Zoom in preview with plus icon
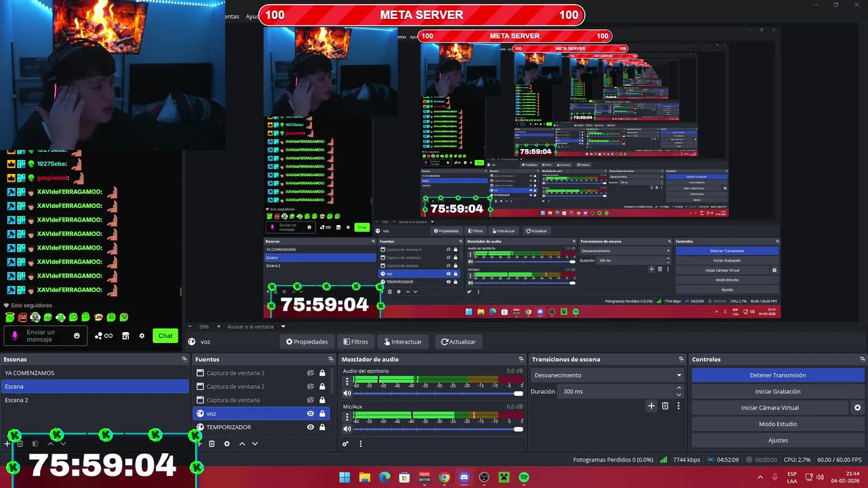 [219, 327]
